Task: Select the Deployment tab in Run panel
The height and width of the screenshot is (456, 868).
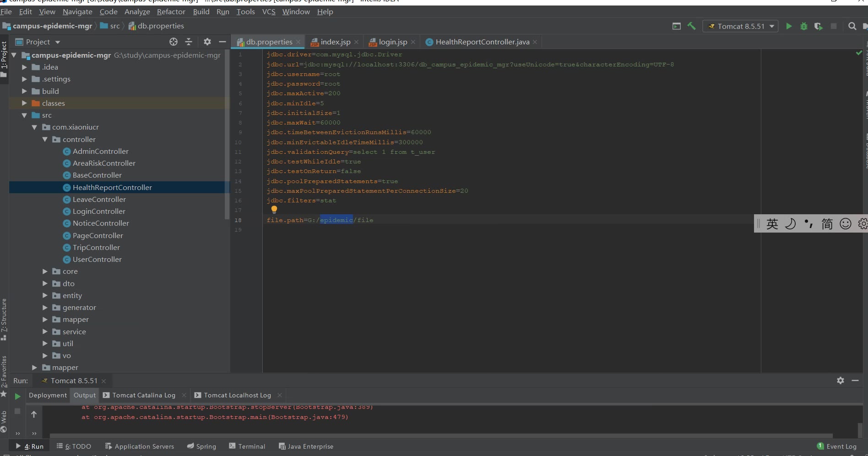Action: tap(48, 395)
